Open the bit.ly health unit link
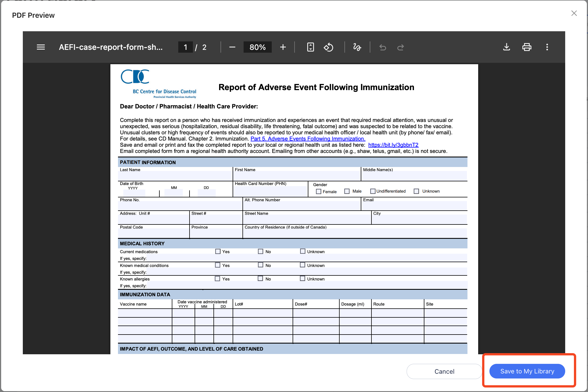This screenshot has width=588, height=392. pos(393,145)
